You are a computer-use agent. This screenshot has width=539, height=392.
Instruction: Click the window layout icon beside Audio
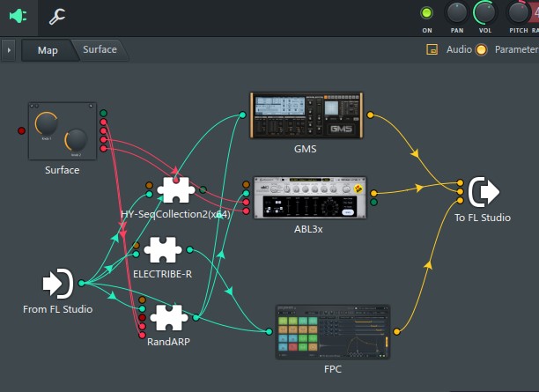432,49
